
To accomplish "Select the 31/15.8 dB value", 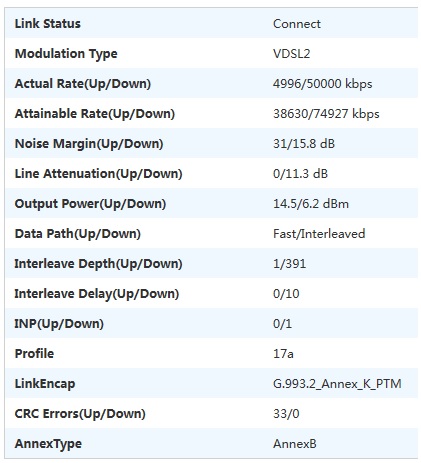I will pyautogui.click(x=304, y=144).
